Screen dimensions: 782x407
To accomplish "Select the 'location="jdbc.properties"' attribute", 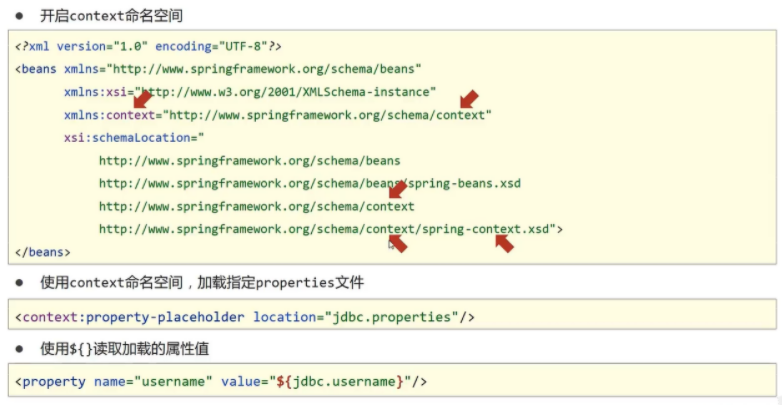I will (356, 317).
